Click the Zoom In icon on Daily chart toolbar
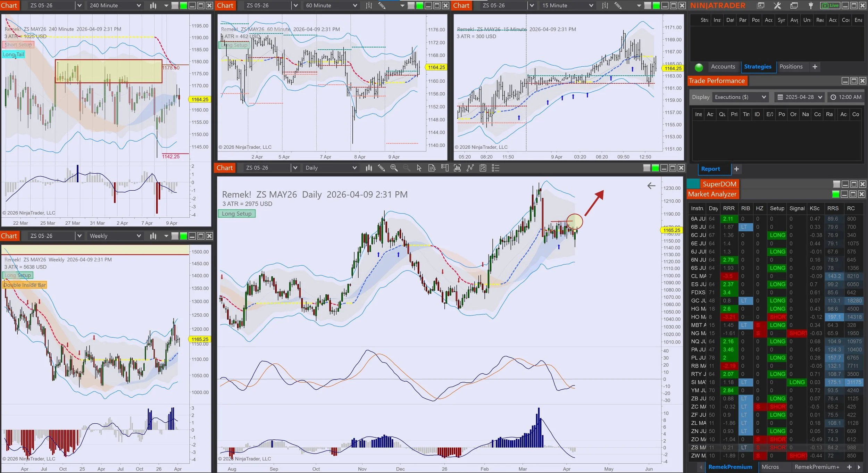This screenshot has width=868, height=473. [x=394, y=168]
